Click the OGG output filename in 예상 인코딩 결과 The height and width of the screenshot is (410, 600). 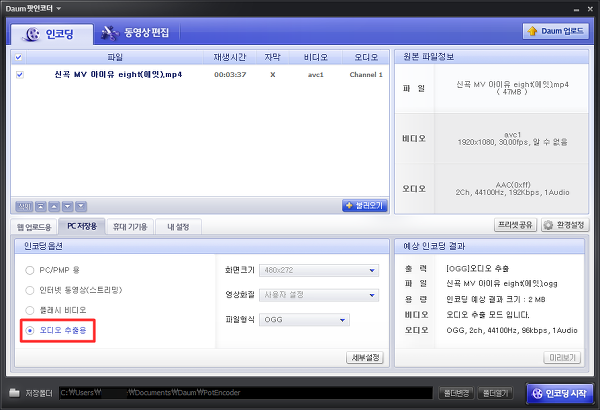point(502,284)
